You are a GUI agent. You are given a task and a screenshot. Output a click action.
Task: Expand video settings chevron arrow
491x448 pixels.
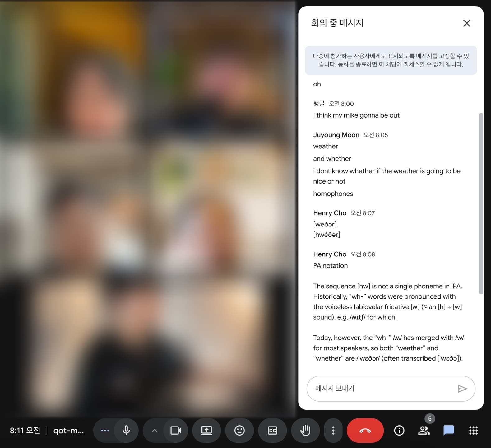coord(155,430)
